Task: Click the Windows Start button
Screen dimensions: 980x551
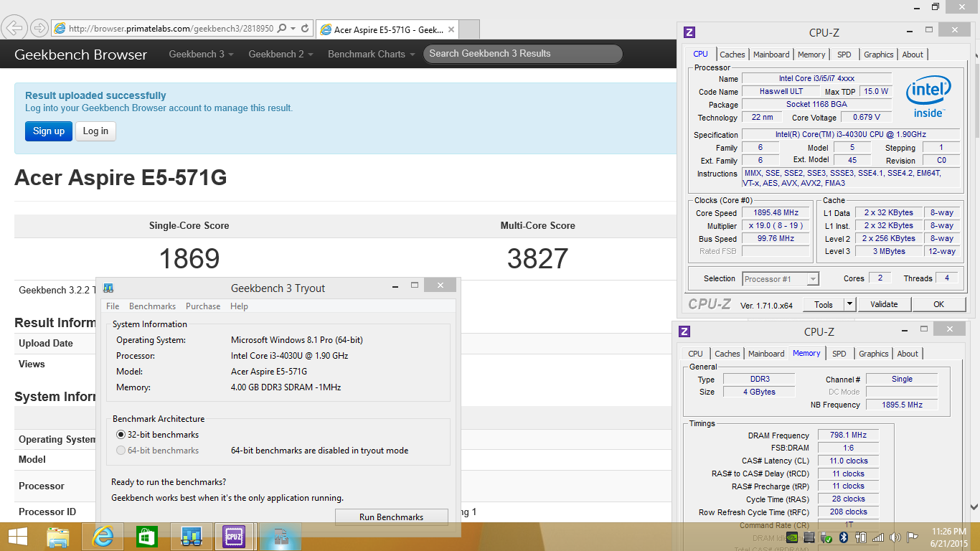Action: click(x=18, y=537)
